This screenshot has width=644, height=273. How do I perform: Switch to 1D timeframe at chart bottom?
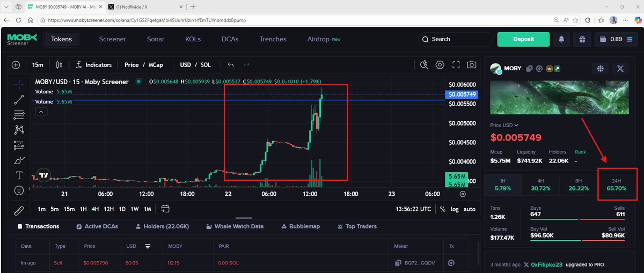point(122,209)
